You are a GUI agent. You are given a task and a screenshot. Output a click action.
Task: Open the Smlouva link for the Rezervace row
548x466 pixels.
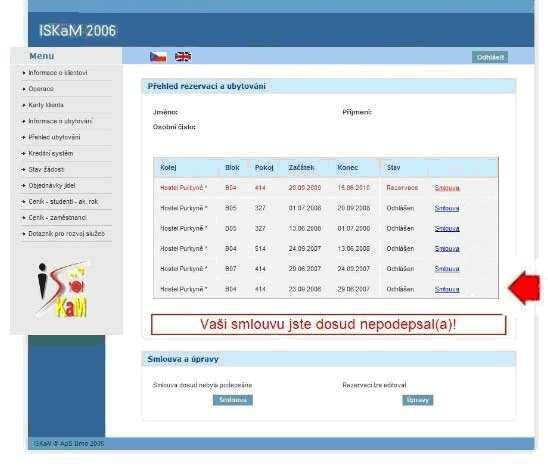(x=447, y=188)
